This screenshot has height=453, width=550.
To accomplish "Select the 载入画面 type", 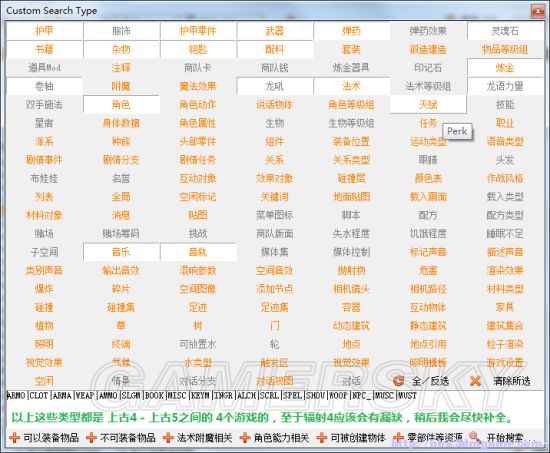I will (428, 196).
